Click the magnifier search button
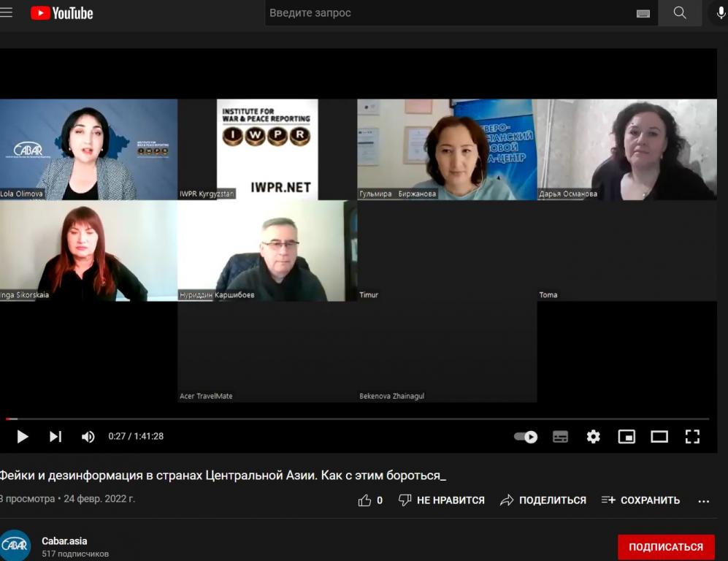728x561 pixels. 679,13
